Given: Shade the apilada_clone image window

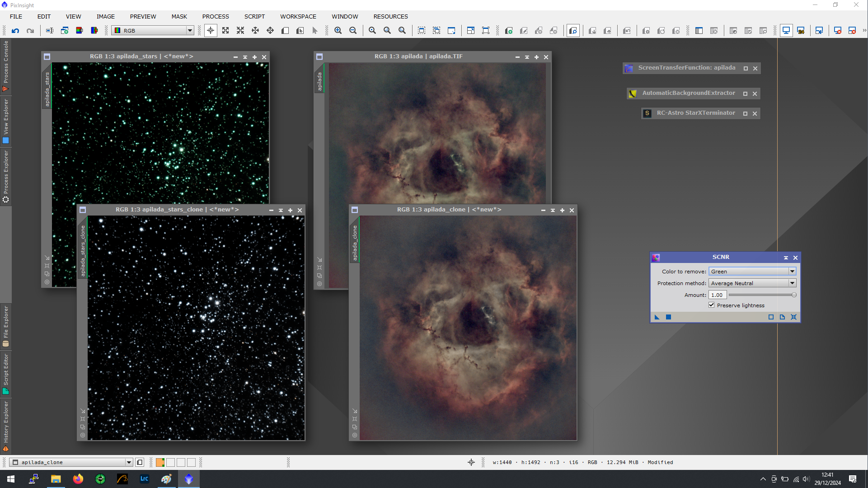Looking at the screenshot, I should (553, 210).
